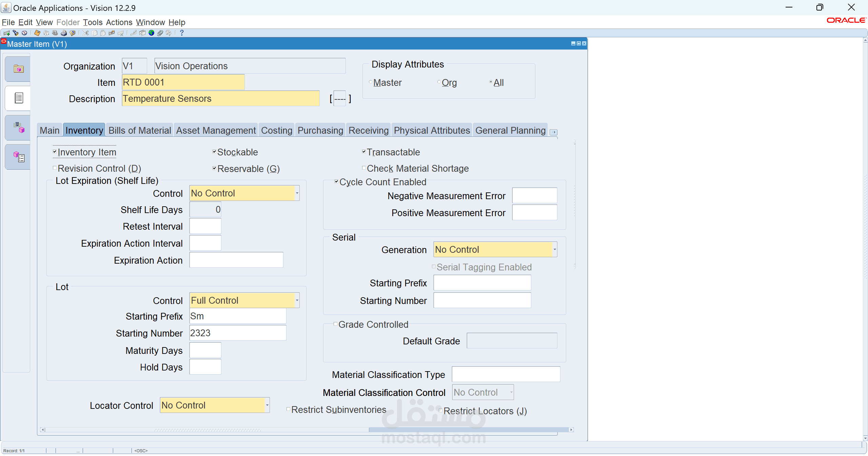The image size is (868, 456).
Task: Click the Paste clipboard icon
Action: tap(103, 33)
